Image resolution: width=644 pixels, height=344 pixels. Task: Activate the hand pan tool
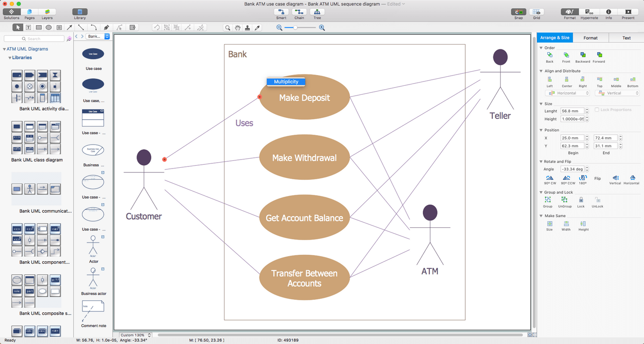[238, 27]
